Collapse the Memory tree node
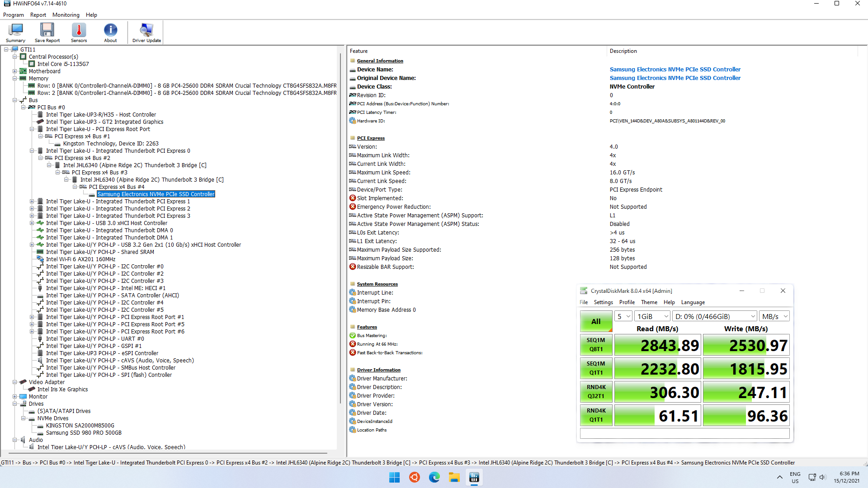 (x=14, y=78)
